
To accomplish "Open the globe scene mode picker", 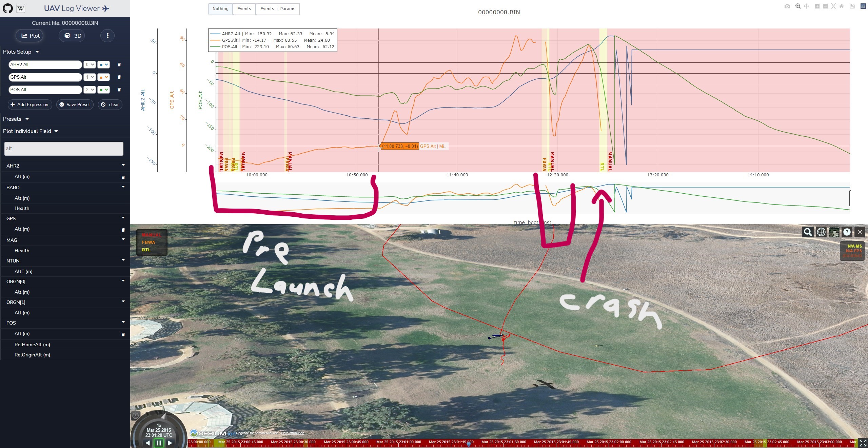I will (821, 232).
